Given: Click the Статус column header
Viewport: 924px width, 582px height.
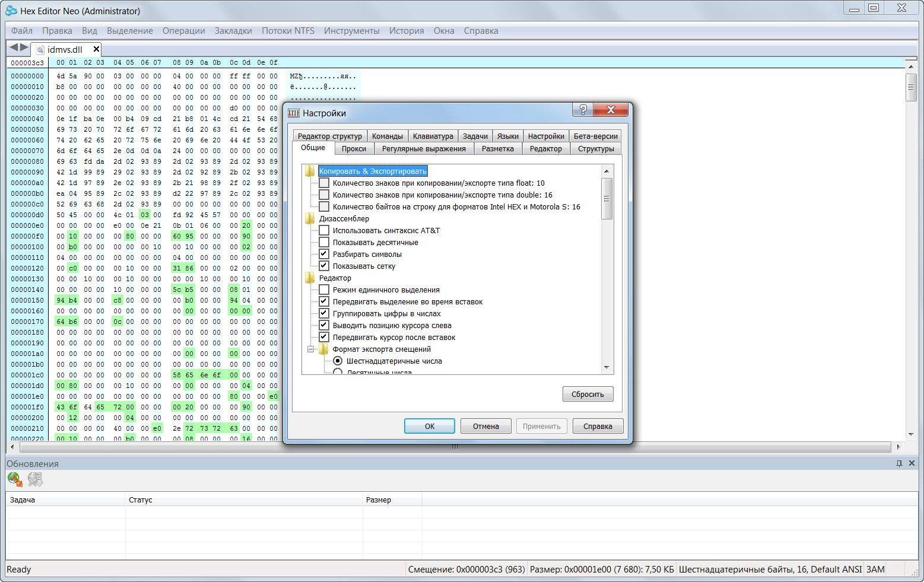Looking at the screenshot, I should click(244, 500).
